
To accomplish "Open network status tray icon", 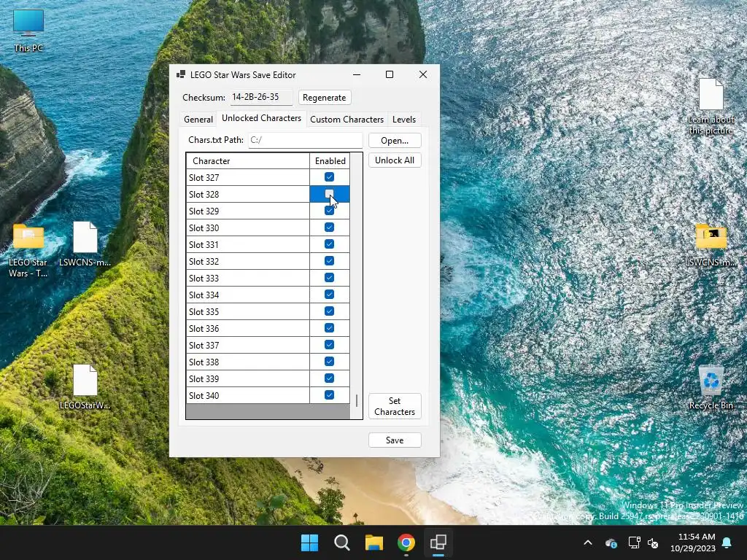I will 634,542.
